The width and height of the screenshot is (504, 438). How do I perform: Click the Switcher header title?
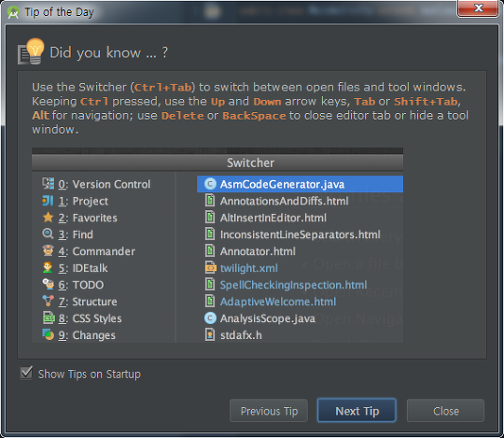pos(250,162)
